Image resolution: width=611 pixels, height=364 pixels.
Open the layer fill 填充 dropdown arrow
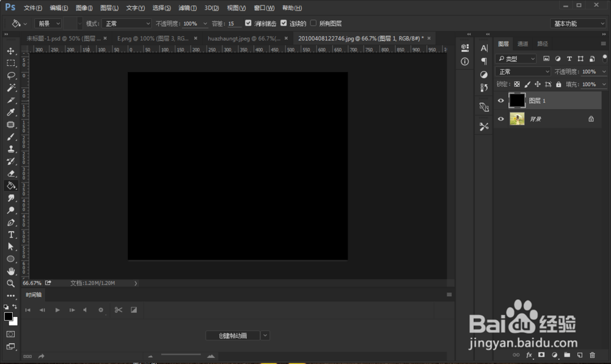(604, 84)
